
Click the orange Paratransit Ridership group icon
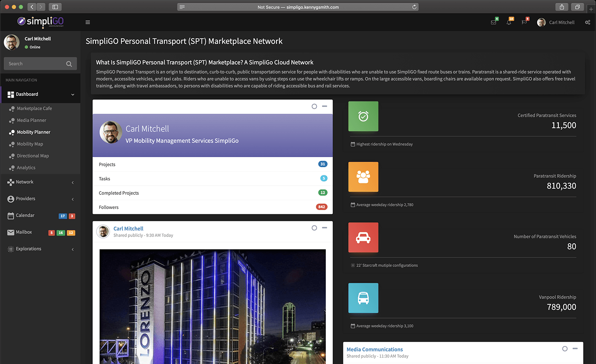coord(363,177)
